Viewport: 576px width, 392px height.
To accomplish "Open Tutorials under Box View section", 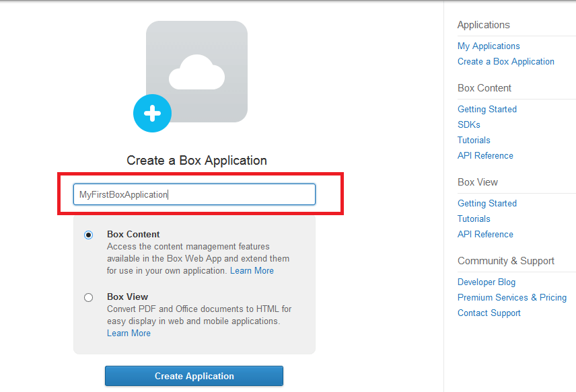I will (x=474, y=219).
